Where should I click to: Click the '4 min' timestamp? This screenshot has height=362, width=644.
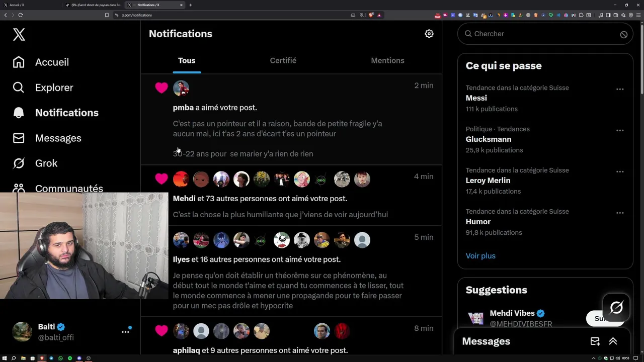[424, 176]
